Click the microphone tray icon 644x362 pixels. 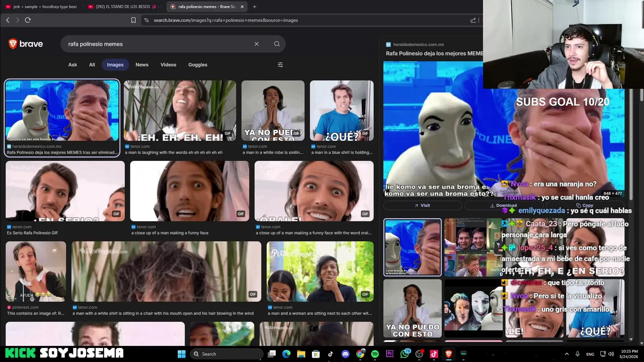tap(578, 354)
